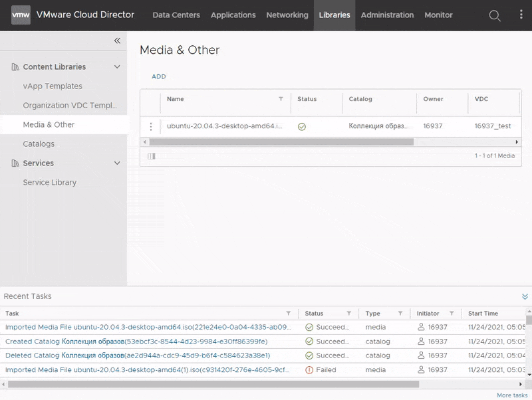The image size is (532, 400).
Task: Click the Status column header in media table
Action: click(307, 99)
